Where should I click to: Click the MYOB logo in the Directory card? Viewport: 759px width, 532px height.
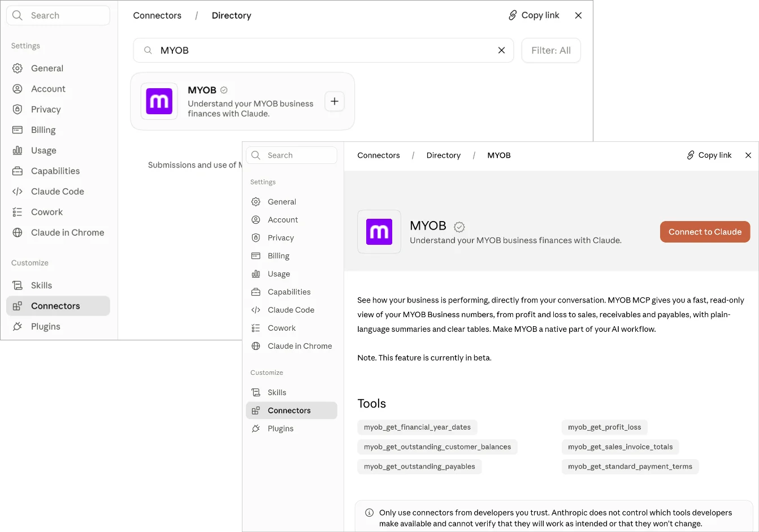click(x=159, y=101)
